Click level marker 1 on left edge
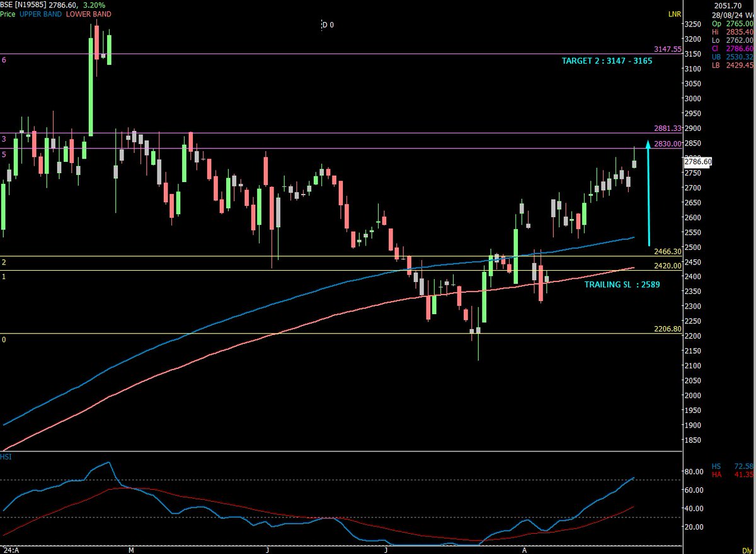Screen dimensions: 756x554 (4, 276)
